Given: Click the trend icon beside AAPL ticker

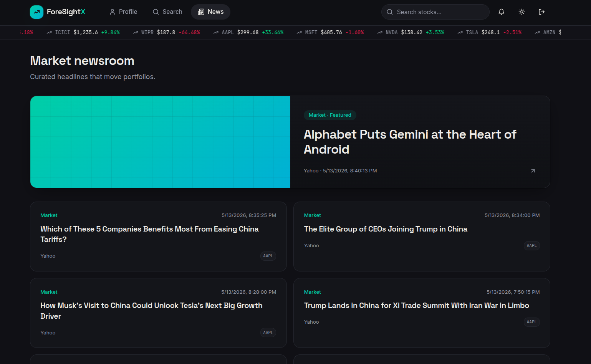Looking at the screenshot, I should (216, 33).
